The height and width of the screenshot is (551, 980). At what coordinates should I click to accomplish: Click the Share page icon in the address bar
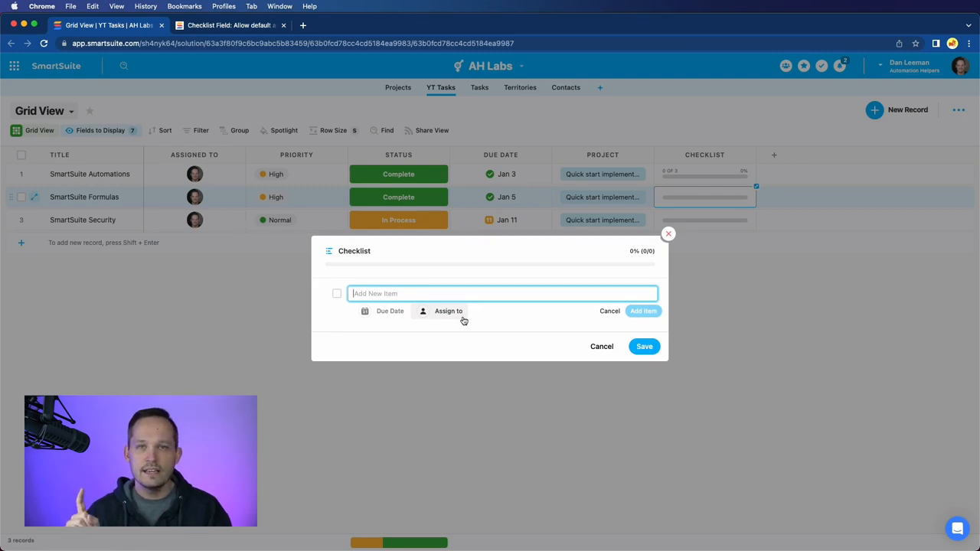click(x=899, y=44)
